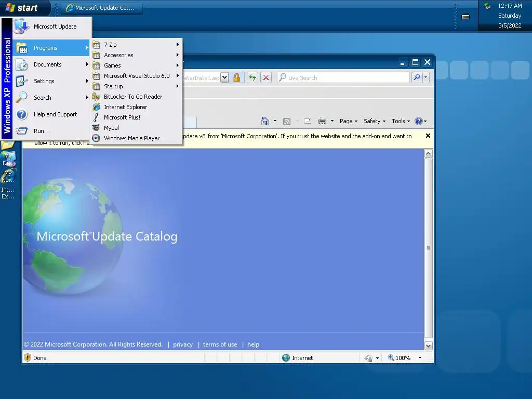Click the status bar shield icon
The image size is (532, 399).
pyautogui.click(x=28, y=357)
